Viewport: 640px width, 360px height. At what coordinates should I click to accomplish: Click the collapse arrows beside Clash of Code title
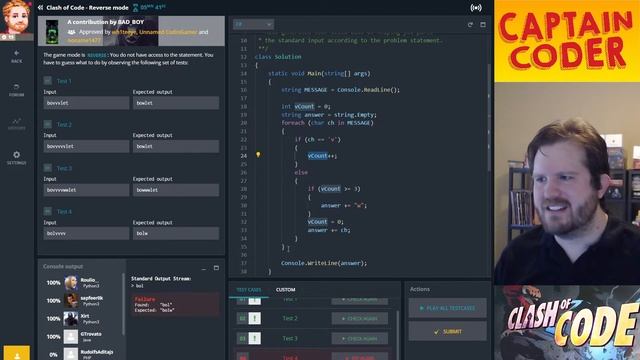(40, 7)
